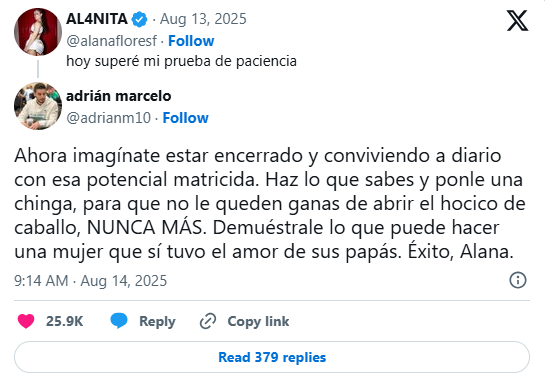Screen dimensions: 545x378
Task: Click the Copy link label
Action: pos(258,321)
